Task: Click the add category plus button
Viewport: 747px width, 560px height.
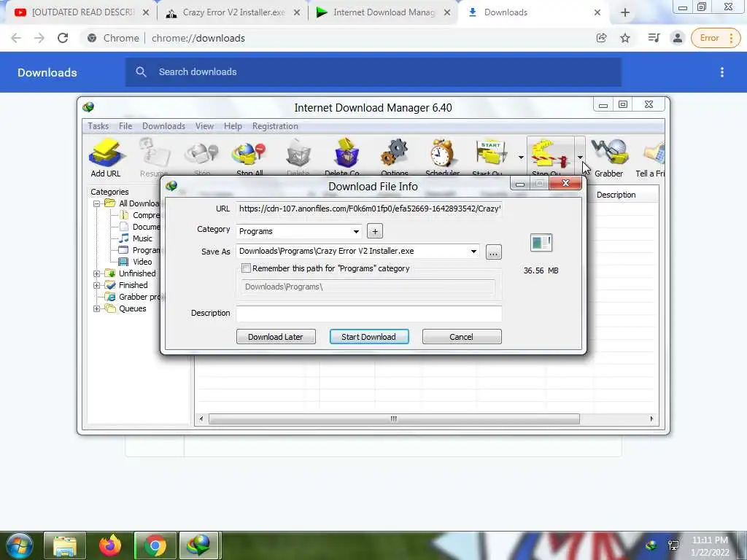Action: 375,231
